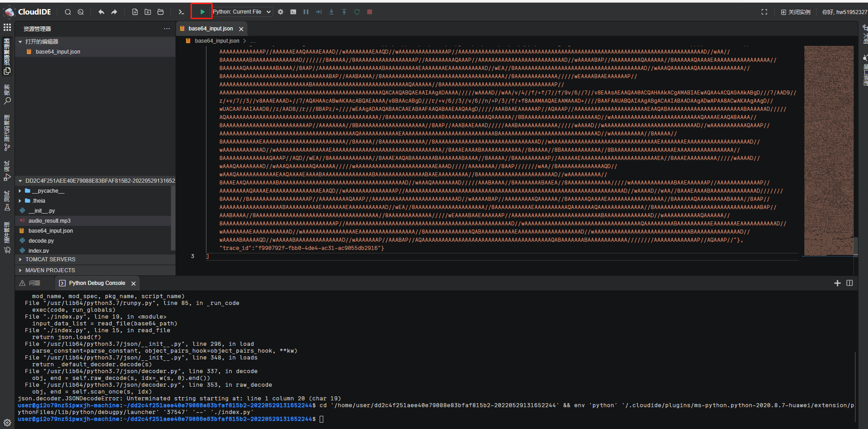
Task: Open the Search panel in the sidebar
Action: pos(7,95)
